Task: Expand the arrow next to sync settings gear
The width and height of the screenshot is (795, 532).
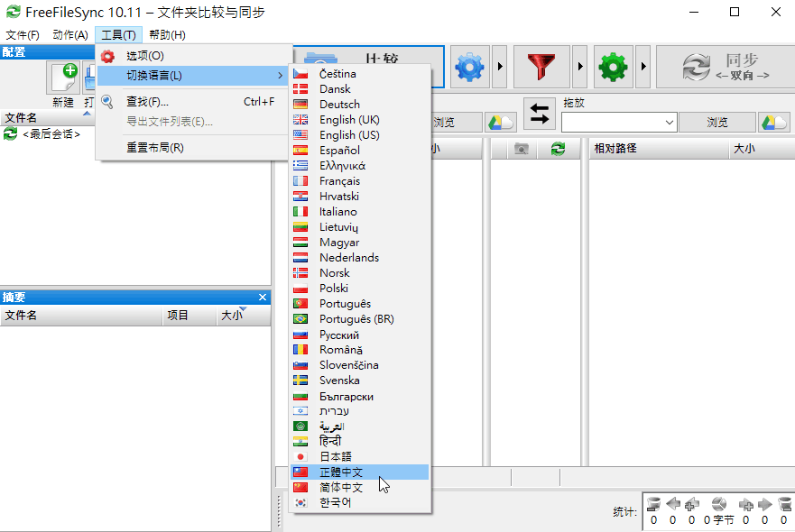Action: click(643, 67)
